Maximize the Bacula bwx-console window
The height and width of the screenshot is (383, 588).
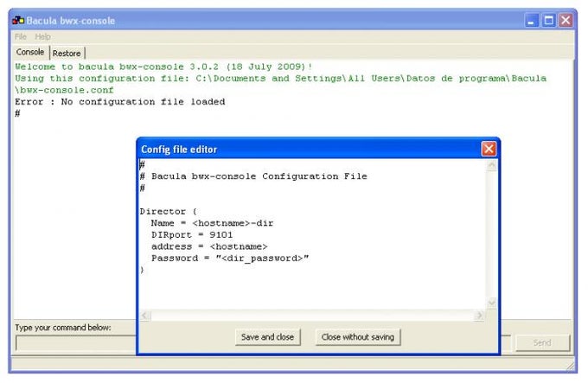point(548,20)
